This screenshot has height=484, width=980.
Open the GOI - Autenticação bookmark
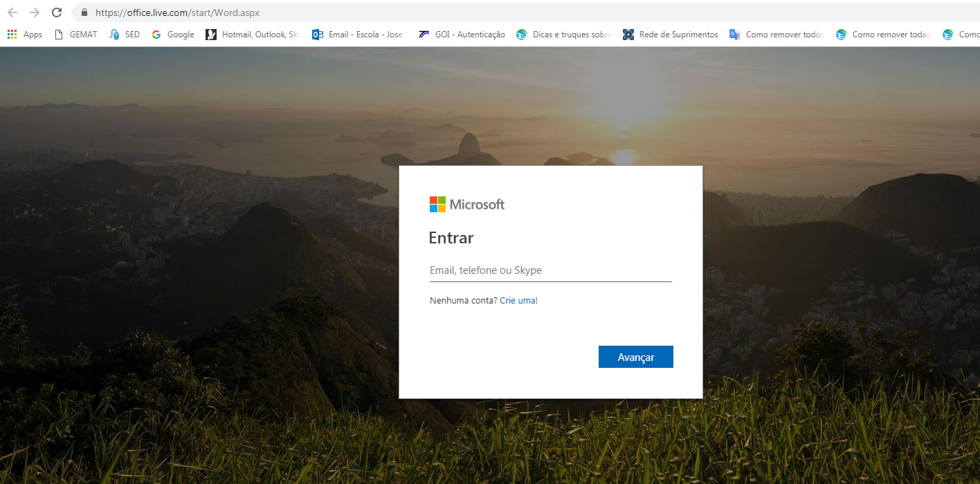click(x=462, y=35)
